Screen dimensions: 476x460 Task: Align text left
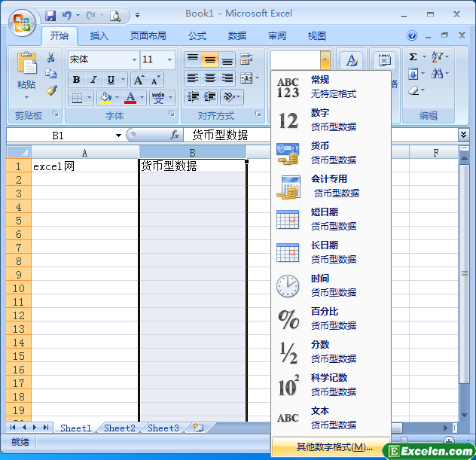(193, 78)
